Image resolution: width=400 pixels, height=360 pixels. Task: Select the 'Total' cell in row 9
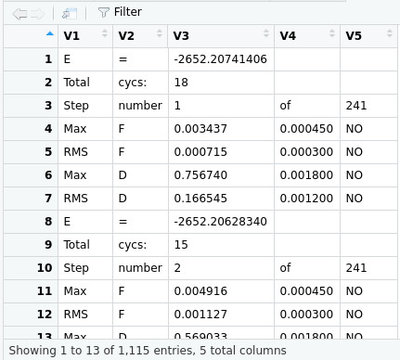[x=85, y=245]
